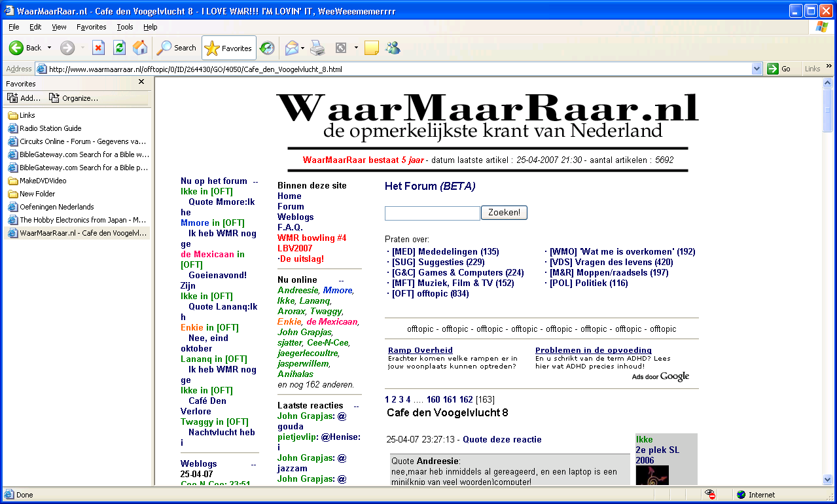Toggle the Favorites panel toolbar button
This screenshot has height=504, width=837.
228,48
